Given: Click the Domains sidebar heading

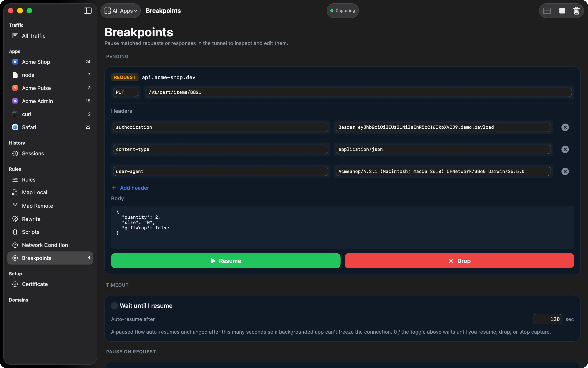Looking at the screenshot, I should pyautogui.click(x=19, y=300).
